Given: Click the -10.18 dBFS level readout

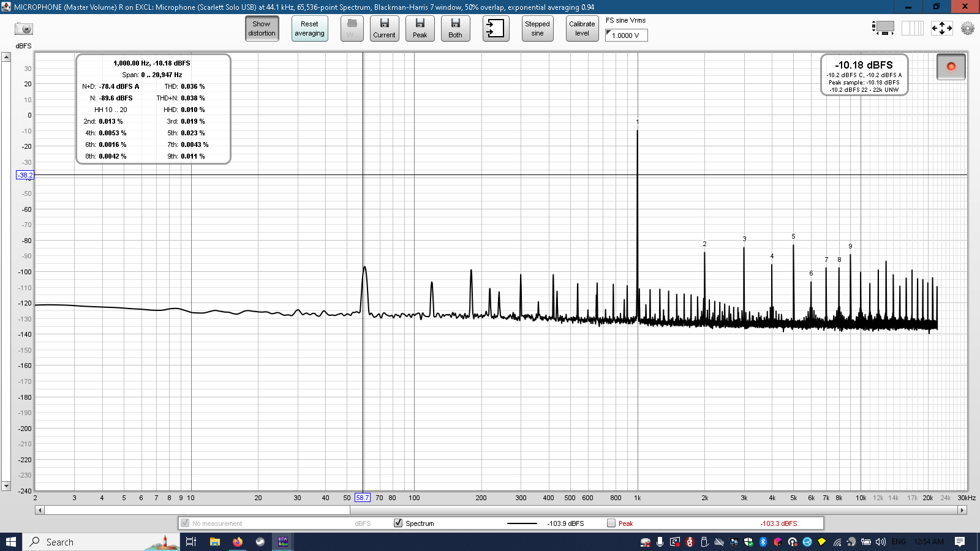Looking at the screenshot, I should (864, 65).
